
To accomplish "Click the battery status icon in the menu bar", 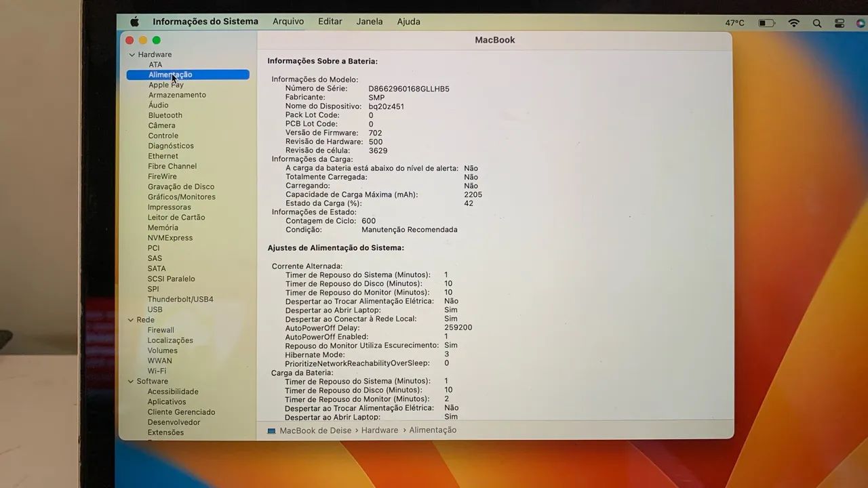I will [x=766, y=23].
